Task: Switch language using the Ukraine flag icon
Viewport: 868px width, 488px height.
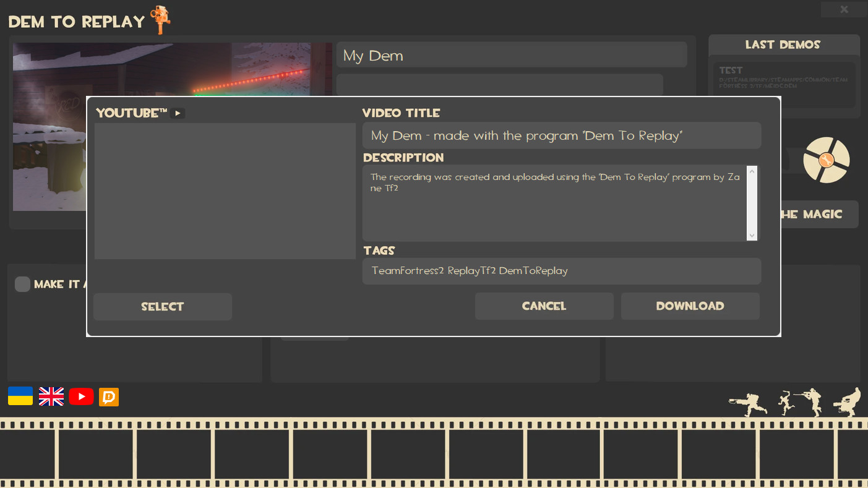Action: [x=20, y=397]
